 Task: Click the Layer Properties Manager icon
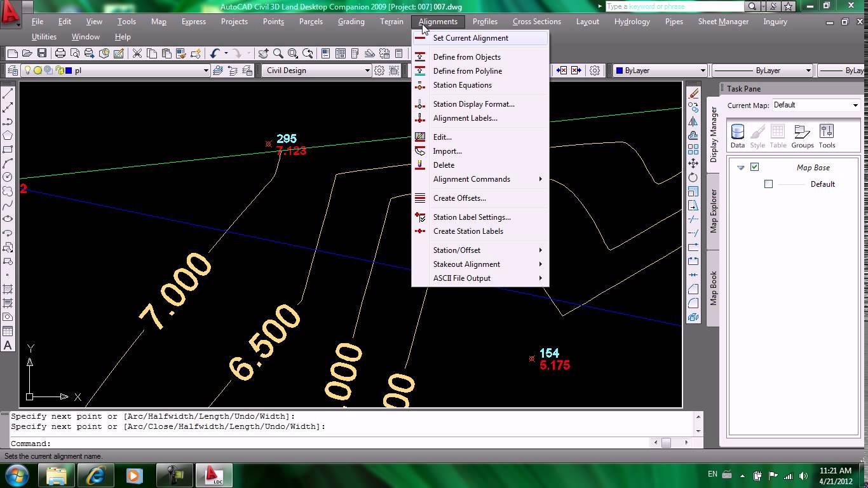14,70
